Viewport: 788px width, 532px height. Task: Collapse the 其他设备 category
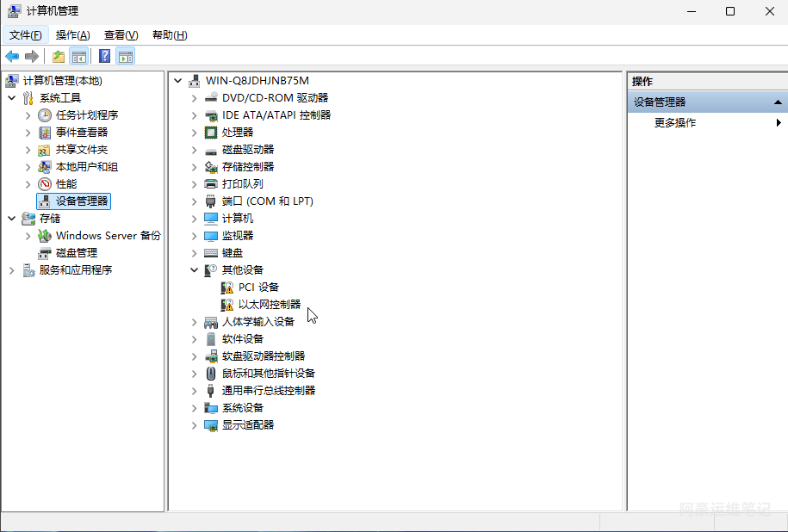pyautogui.click(x=195, y=270)
